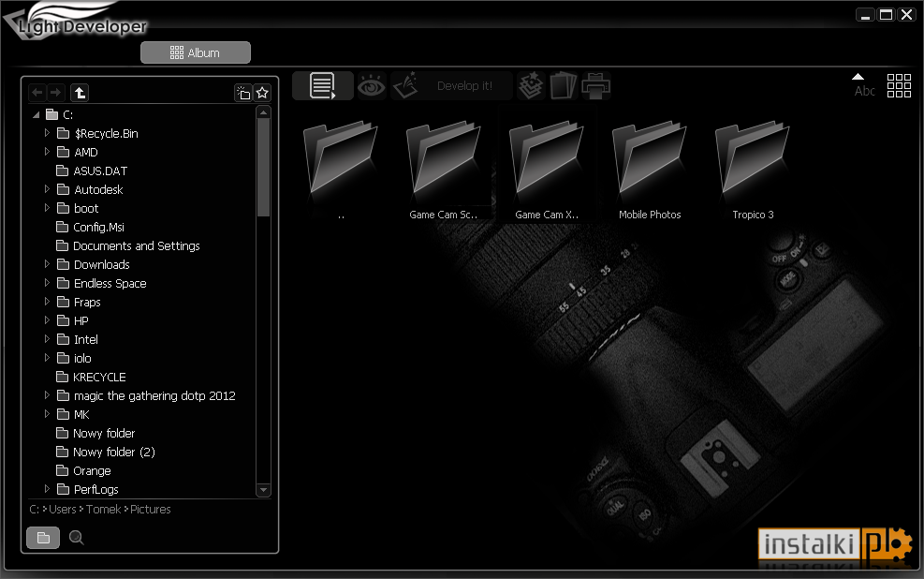The image size is (924, 579).
Task: Select the iolo folder in tree
Action: (x=74, y=358)
